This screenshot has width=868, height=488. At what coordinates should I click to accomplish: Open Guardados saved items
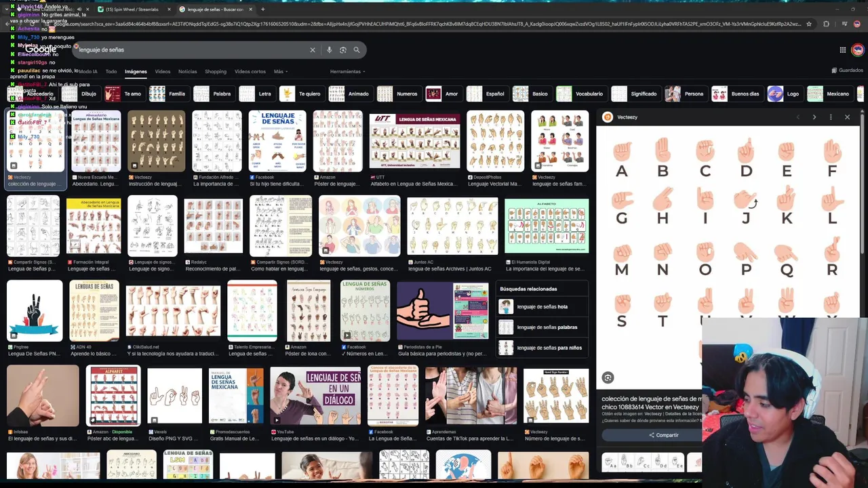pyautogui.click(x=847, y=70)
